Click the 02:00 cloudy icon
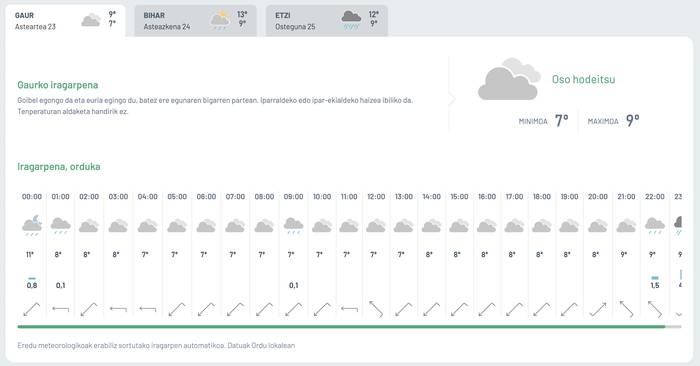The image size is (700, 366). point(89,225)
